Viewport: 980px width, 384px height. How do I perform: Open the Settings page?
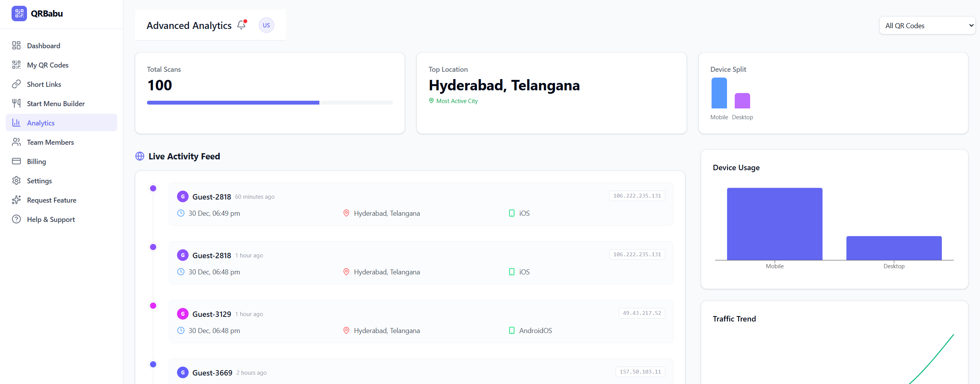click(62, 181)
